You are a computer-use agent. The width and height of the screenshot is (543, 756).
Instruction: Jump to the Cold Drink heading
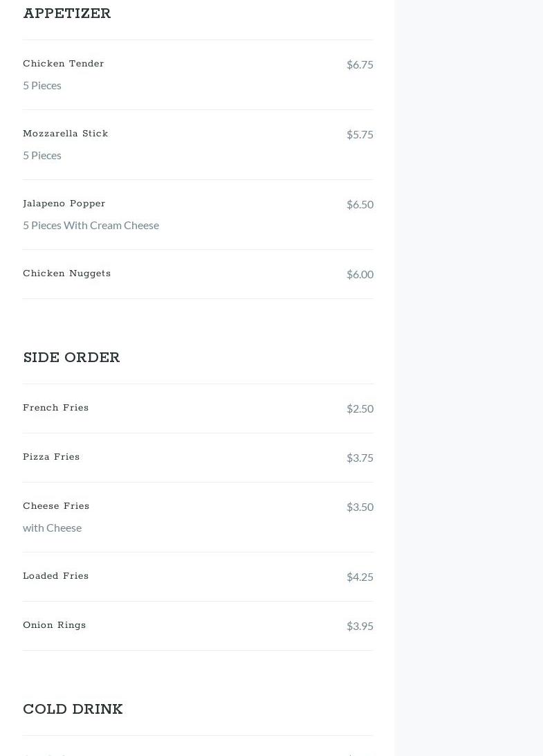[x=73, y=710]
